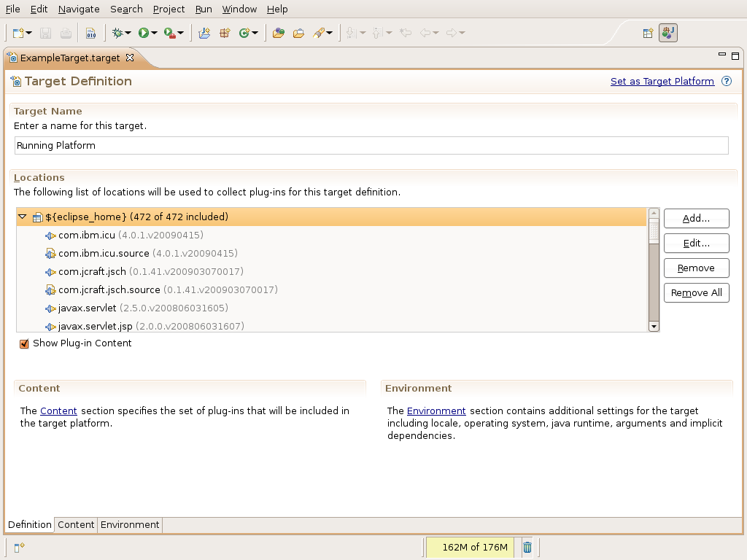Click the Debug bug icon
Screen dimensions: 747x560
(117, 33)
